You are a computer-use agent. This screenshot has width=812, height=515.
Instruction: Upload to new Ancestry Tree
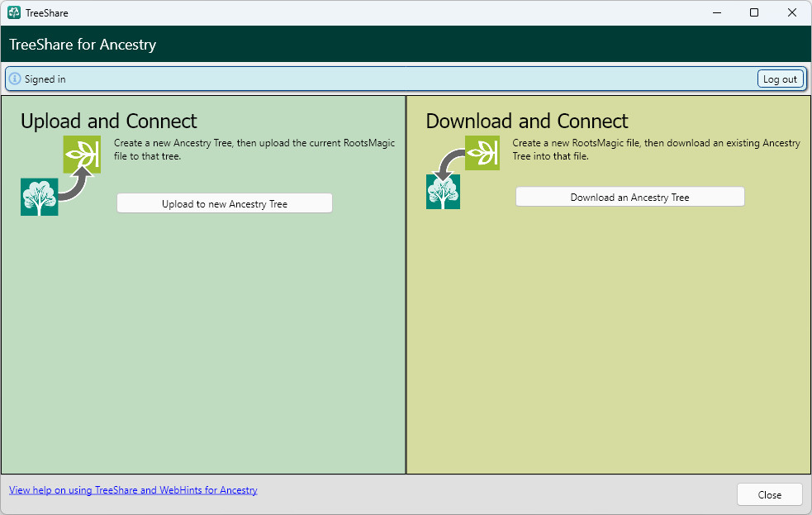click(x=224, y=203)
